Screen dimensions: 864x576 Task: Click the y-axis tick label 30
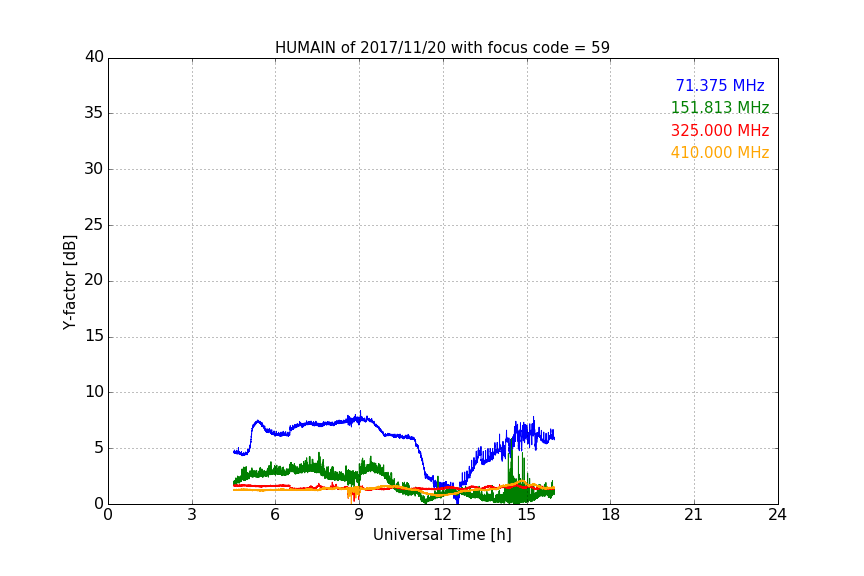click(x=94, y=169)
